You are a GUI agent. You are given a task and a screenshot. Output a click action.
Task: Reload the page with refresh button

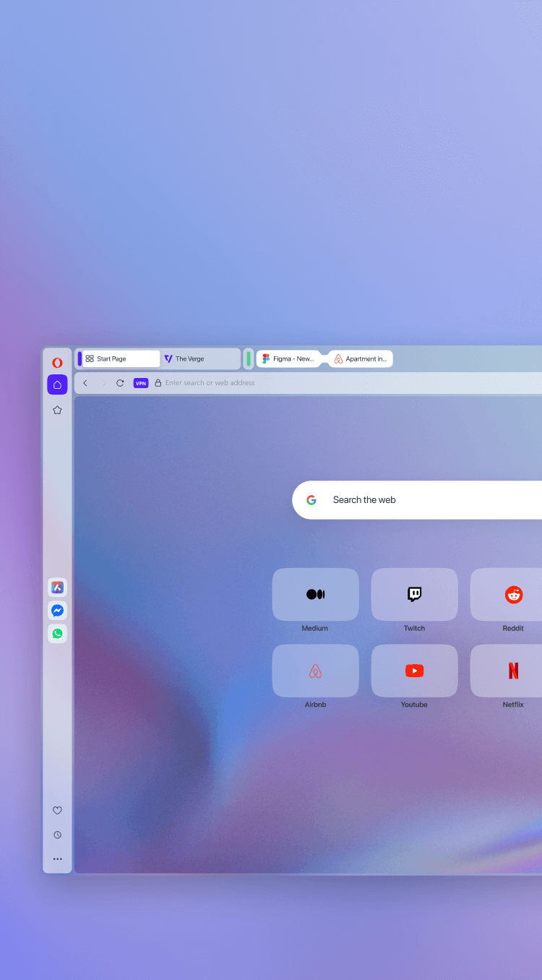(x=120, y=383)
